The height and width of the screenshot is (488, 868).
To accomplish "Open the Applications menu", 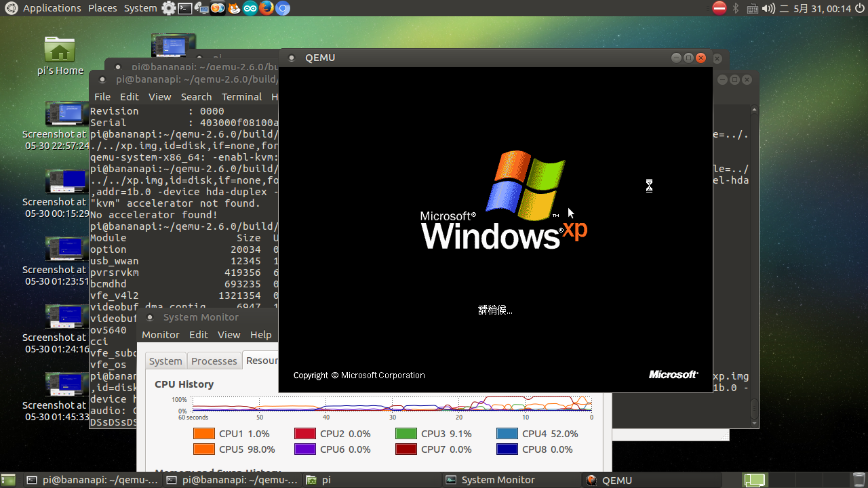I will (52, 8).
